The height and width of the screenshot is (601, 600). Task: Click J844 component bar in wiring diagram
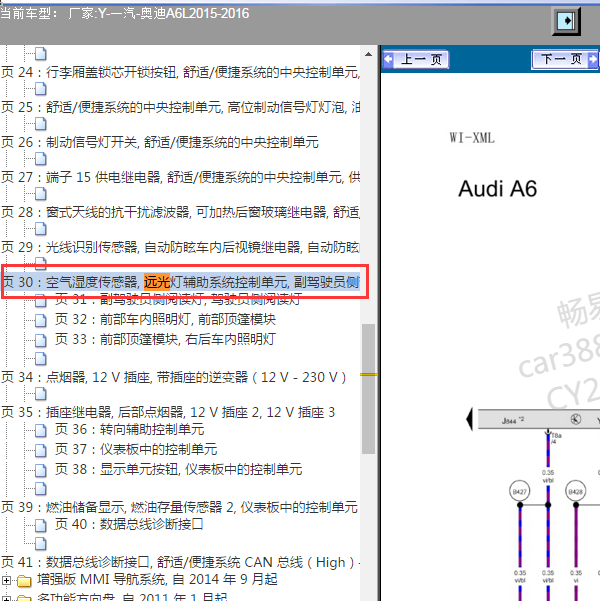point(539,419)
